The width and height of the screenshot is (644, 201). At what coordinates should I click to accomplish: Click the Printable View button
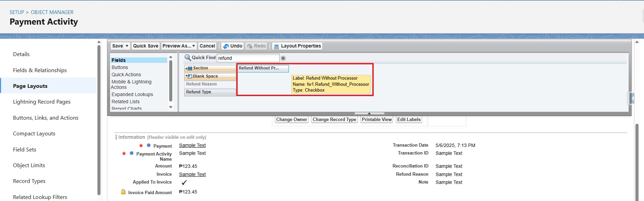[377, 120]
